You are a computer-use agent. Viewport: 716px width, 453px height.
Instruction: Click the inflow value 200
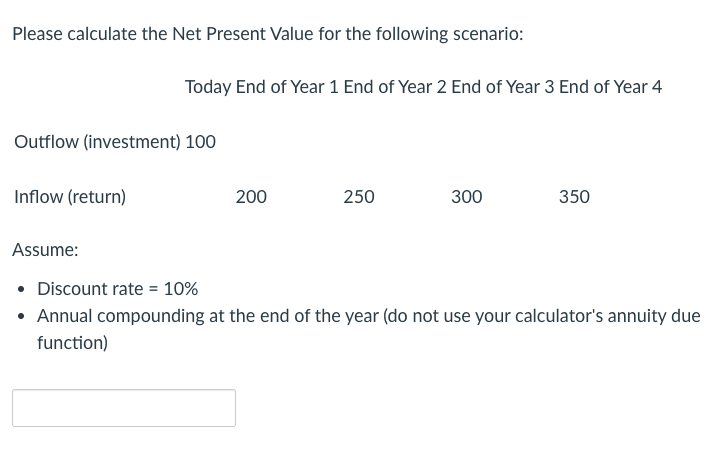251,197
